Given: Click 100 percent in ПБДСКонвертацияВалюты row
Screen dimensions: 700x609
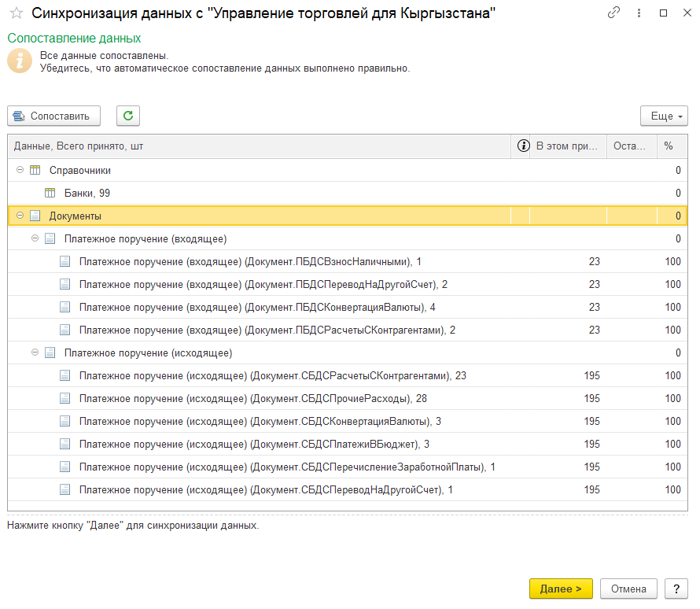Looking at the screenshot, I should pyautogui.click(x=672, y=307).
